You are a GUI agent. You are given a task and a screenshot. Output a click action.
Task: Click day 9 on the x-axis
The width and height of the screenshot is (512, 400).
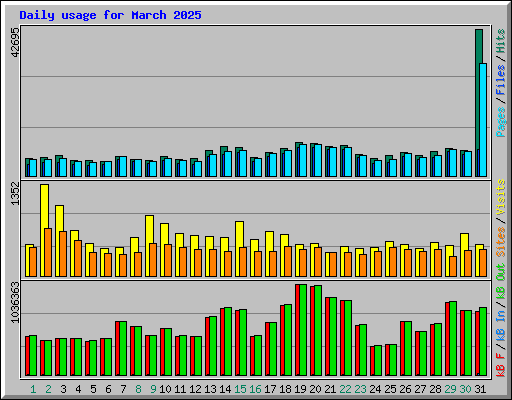point(153,389)
